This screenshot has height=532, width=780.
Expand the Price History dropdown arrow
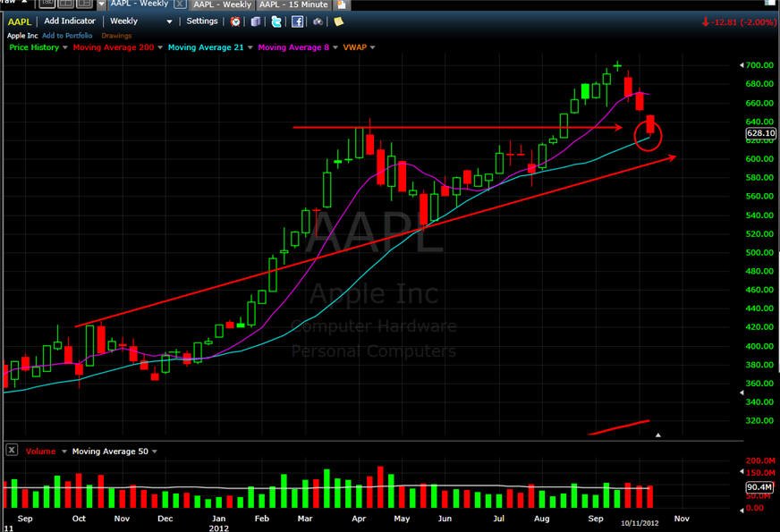click(x=64, y=47)
